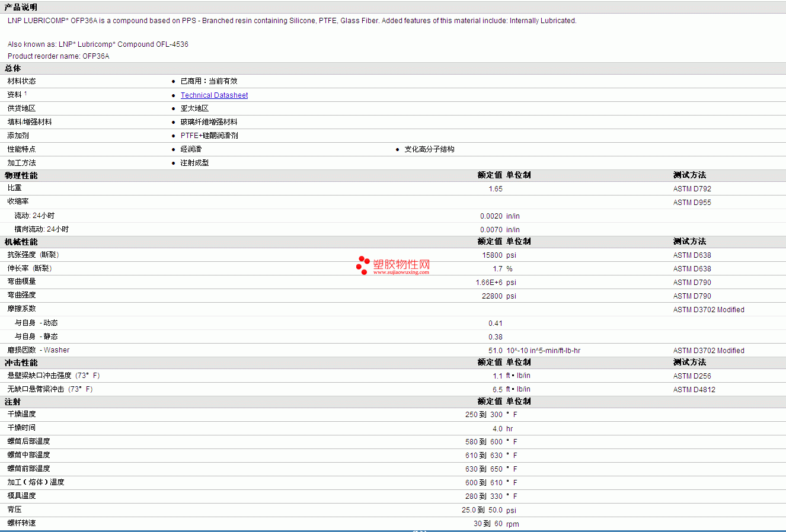Image resolution: width=786 pixels, height=532 pixels.
Task: Click the ASTM D256 test method
Action: (692, 376)
